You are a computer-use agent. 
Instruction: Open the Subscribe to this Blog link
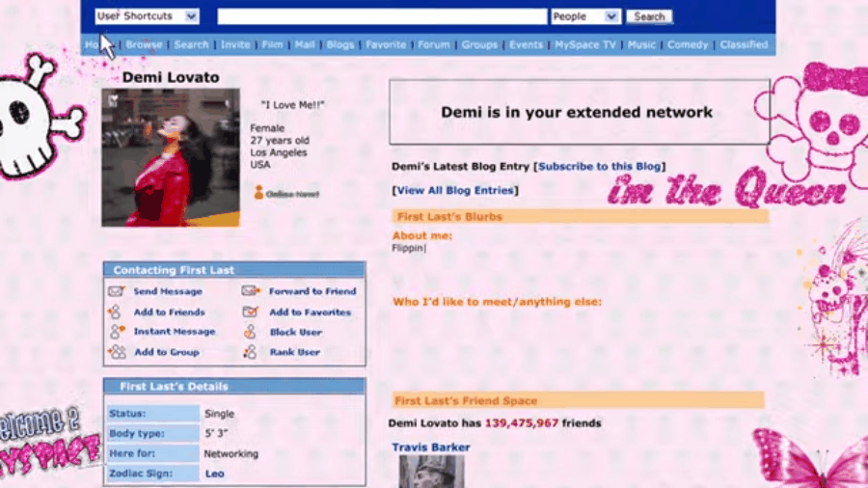point(600,167)
